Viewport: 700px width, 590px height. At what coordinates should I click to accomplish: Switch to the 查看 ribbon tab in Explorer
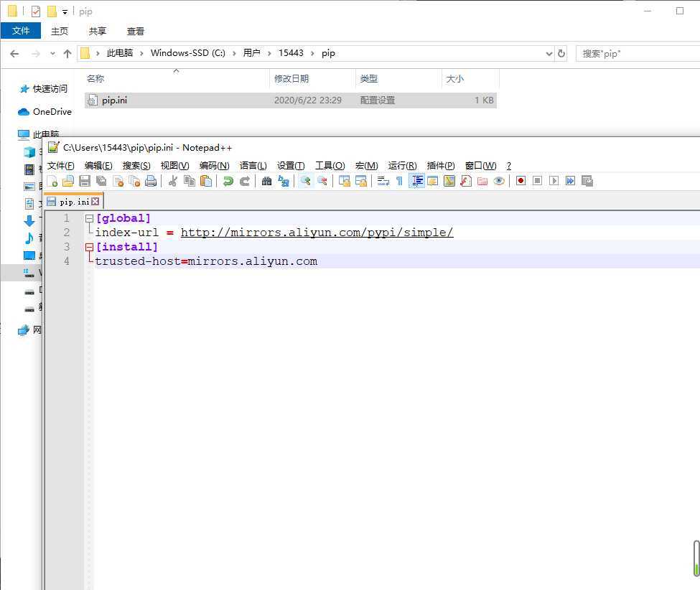click(136, 31)
